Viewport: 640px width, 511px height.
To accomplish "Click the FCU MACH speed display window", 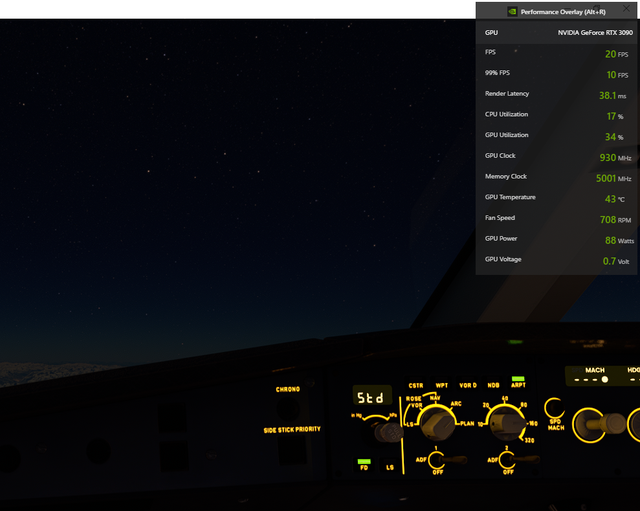I will pyautogui.click(x=592, y=376).
